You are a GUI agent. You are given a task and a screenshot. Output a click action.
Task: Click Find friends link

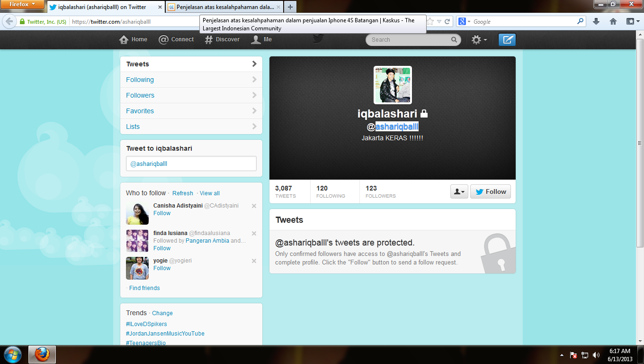pos(144,288)
